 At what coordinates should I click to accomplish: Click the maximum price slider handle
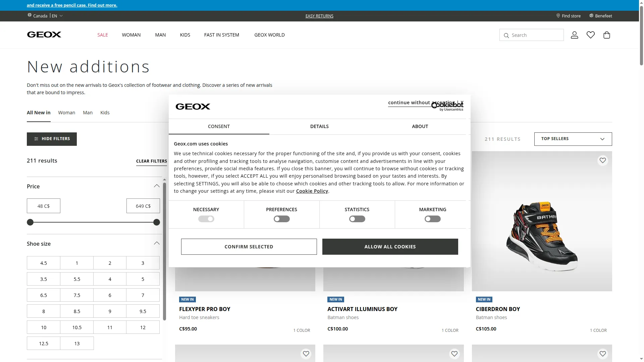(157, 222)
